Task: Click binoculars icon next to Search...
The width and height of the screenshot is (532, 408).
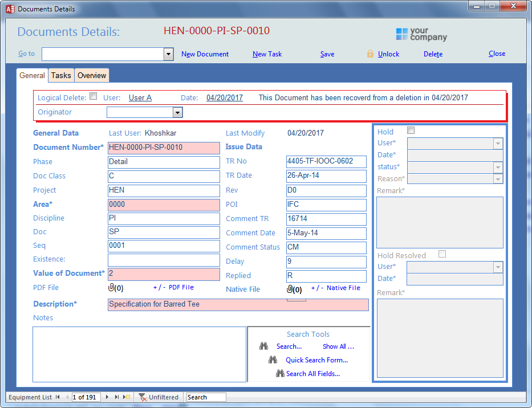Action: [x=263, y=346]
